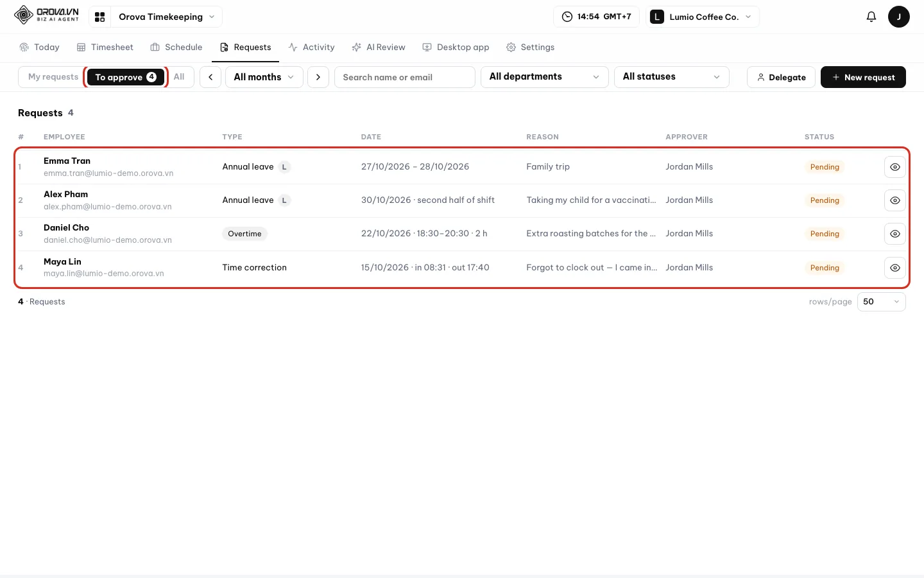Open the All months dropdown
The image size is (924, 578).
coord(264,77)
